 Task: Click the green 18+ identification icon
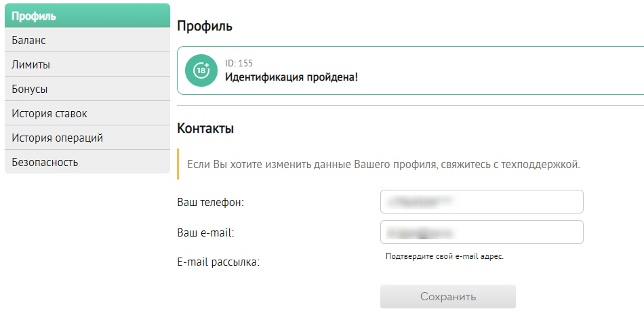tap(201, 70)
